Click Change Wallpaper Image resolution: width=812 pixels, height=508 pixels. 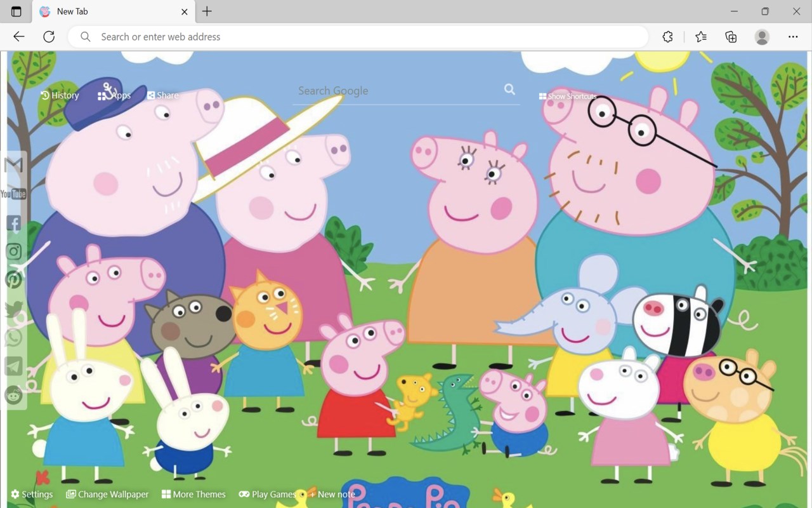pos(107,494)
